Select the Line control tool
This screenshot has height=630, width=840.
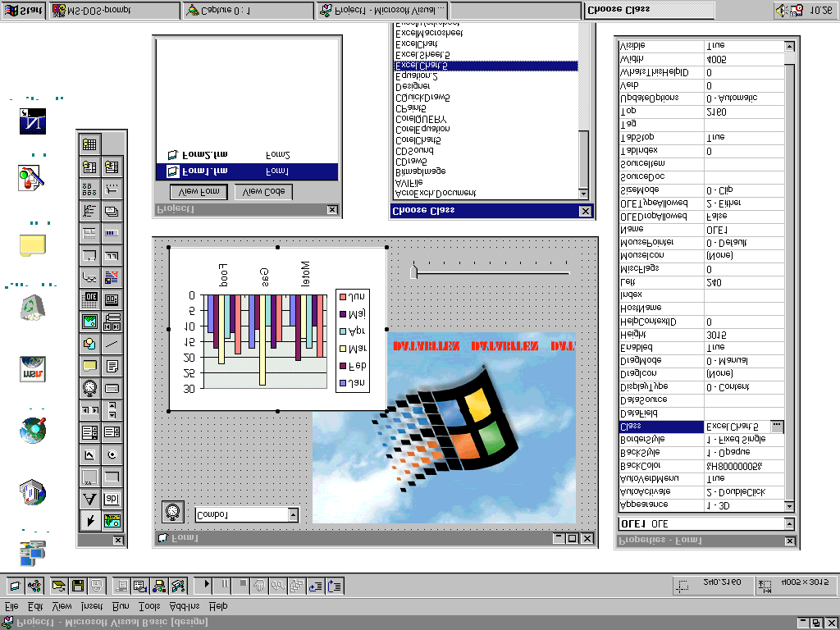112,344
